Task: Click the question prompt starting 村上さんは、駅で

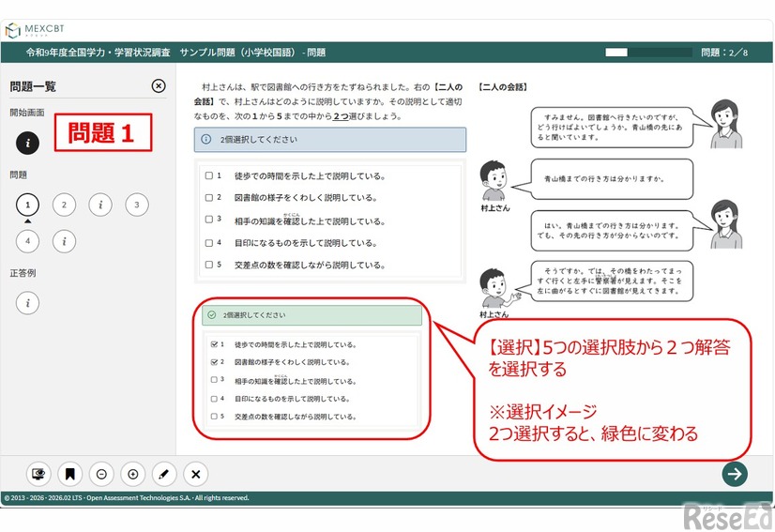Action: (328, 102)
